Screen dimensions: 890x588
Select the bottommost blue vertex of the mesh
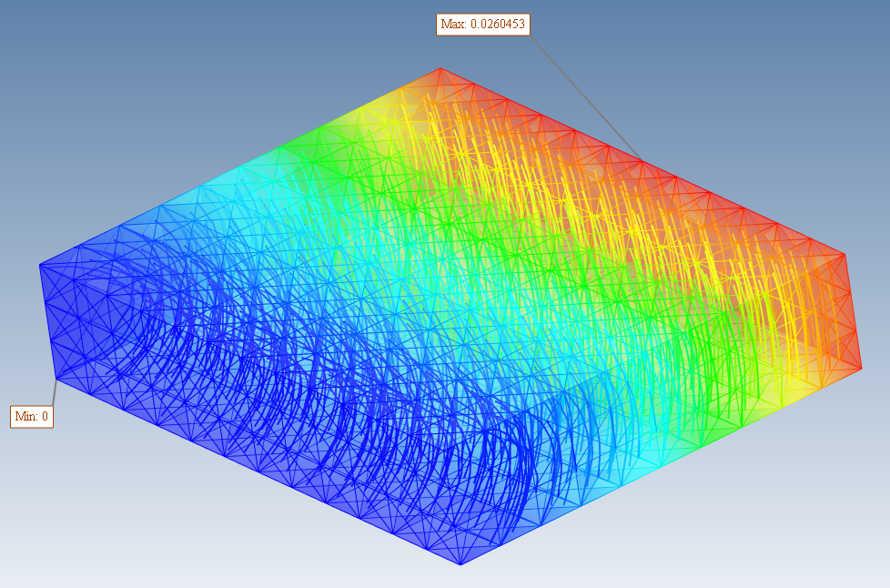point(460,564)
